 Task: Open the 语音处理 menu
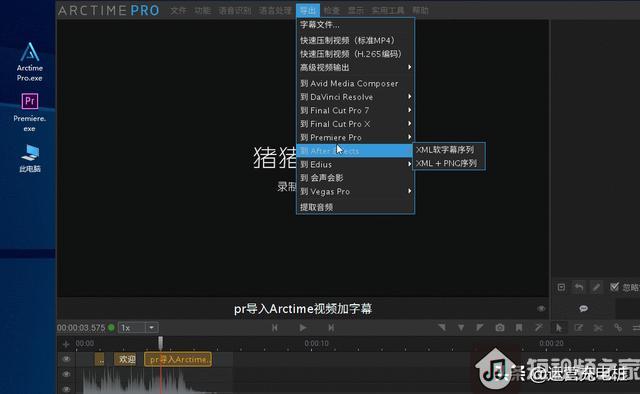pyautogui.click(x=275, y=10)
